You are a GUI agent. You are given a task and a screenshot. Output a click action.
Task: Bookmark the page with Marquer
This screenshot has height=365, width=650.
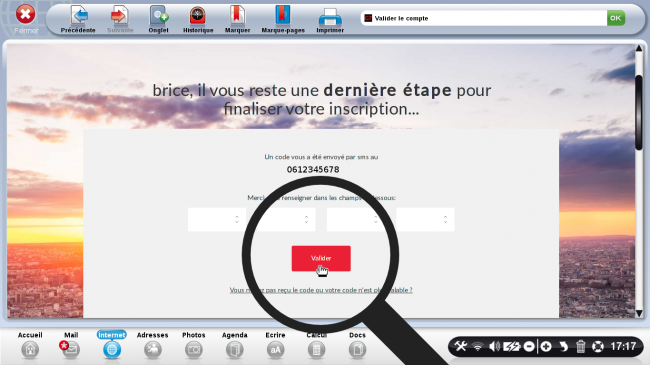(237, 19)
